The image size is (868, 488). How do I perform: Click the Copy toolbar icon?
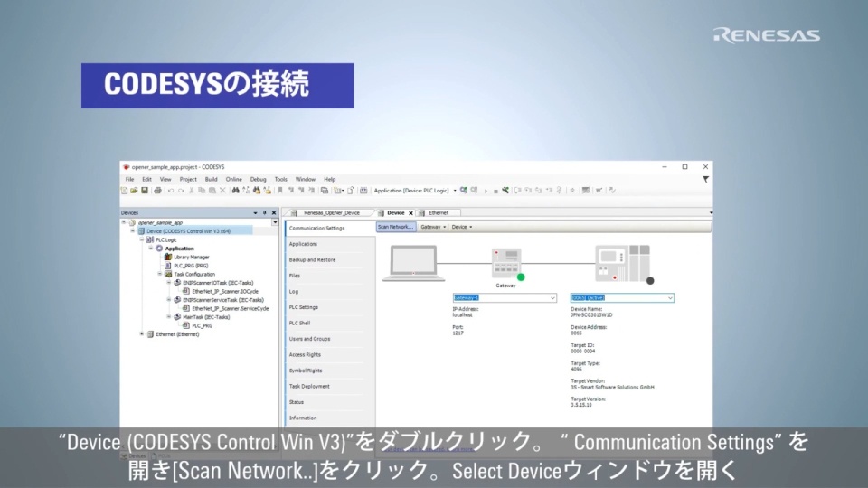tap(202, 191)
